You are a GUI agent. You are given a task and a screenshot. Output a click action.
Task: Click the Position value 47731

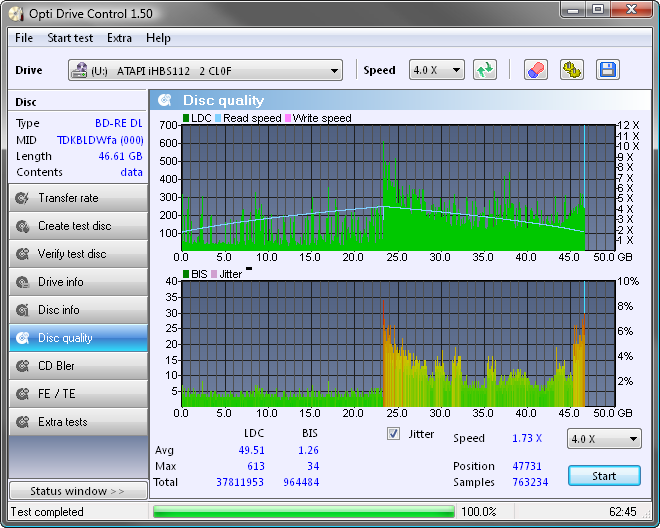(x=527, y=466)
